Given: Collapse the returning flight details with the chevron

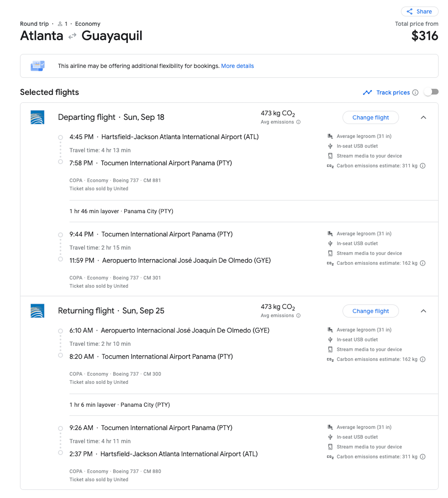Looking at the screenshot, I should 424,311.
